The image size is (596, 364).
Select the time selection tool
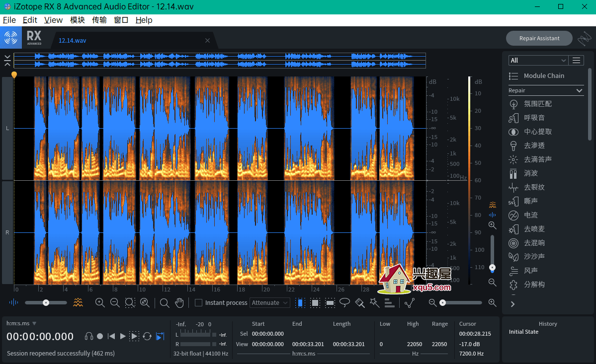point(300,302)
